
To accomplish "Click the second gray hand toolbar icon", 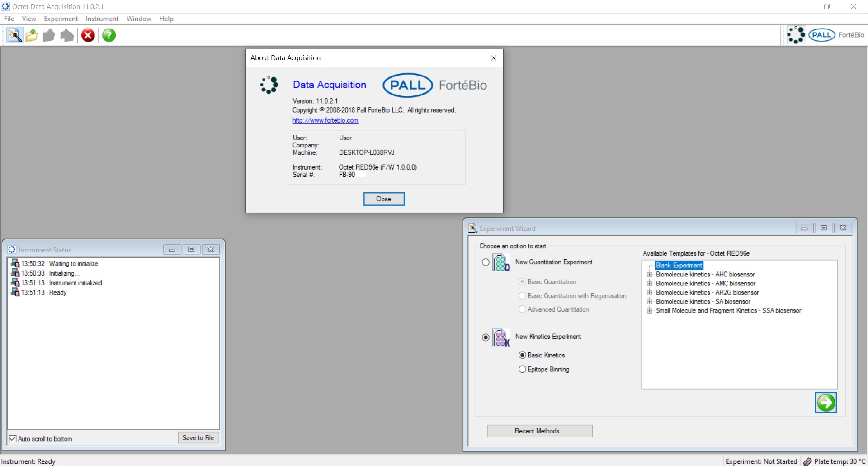I will click(x=67, y=35).
